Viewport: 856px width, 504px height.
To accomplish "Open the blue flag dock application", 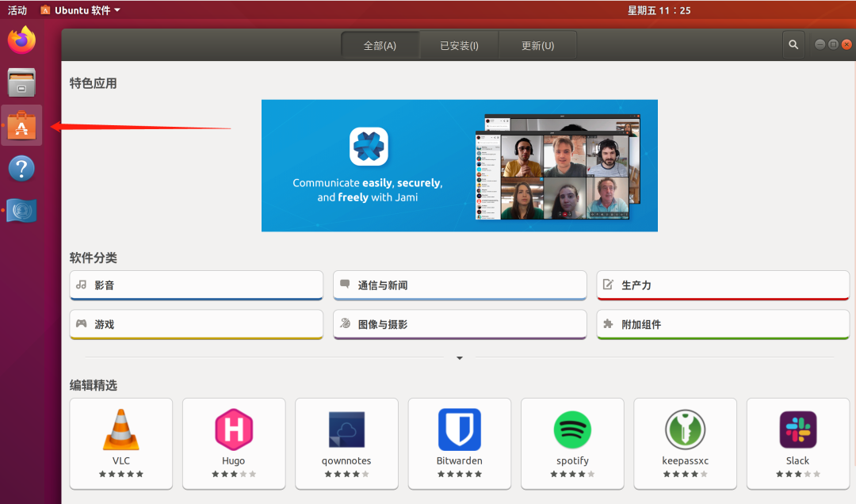I will click(21, 211).
